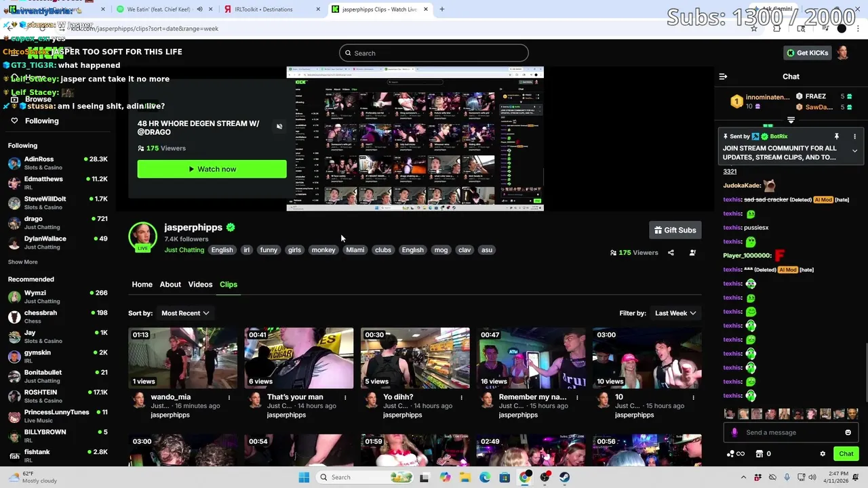Open new browser tab plus button
The width and height of the screenshot is (868, 488).
pos(441,9)
